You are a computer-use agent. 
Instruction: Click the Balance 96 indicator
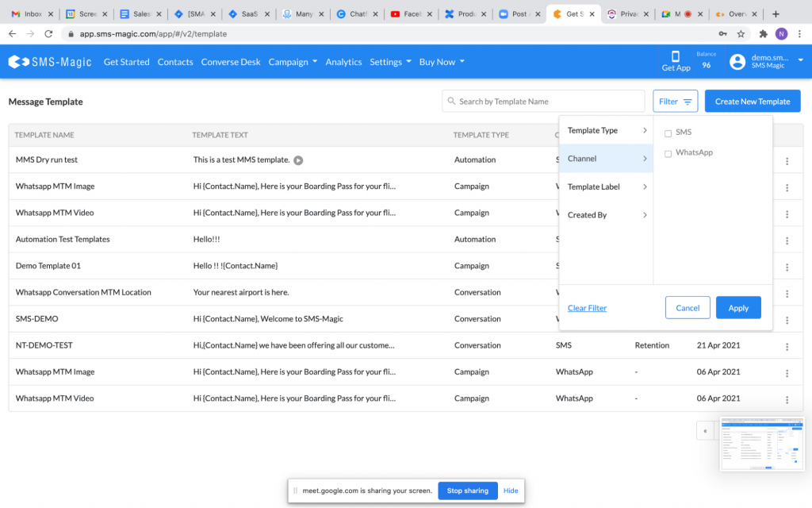(x=706, y=60)
